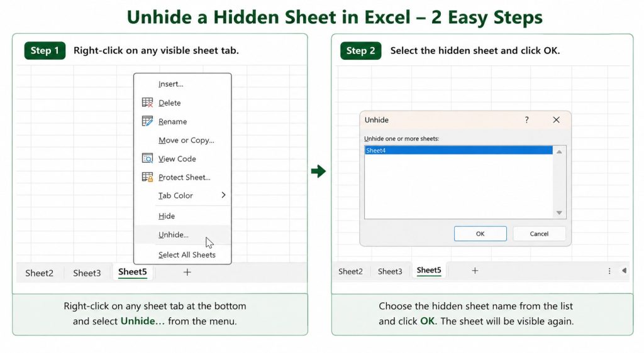This screenshot has width=644, height=353.
Task: Click Cancel in the Unhide dialog
Action: (539, 234)
